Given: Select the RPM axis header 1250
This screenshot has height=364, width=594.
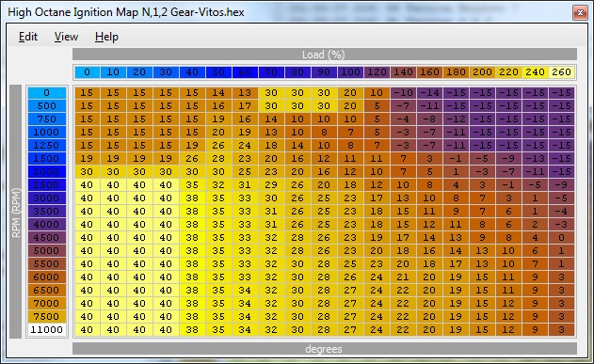Looking at the screenshot, I should click(x=46, y=145).
